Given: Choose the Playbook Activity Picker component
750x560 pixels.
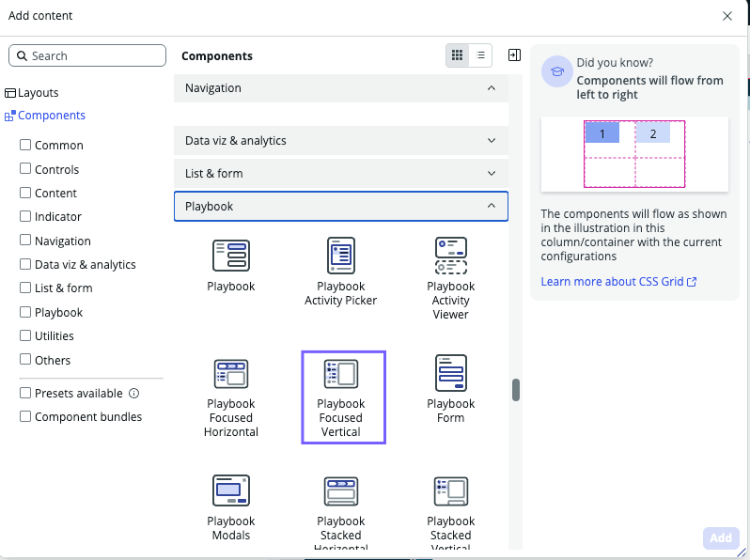Looking at the screenshot, I should pos(340,272).
